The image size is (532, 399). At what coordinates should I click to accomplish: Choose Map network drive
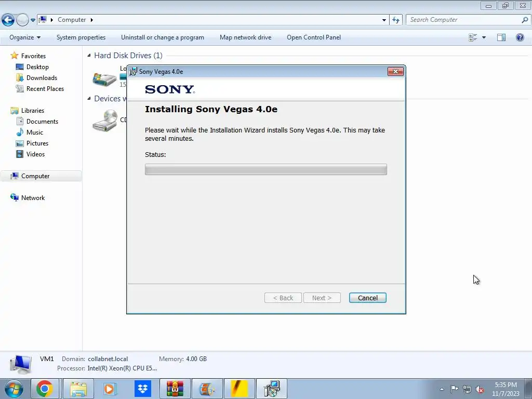click(245, 37)
